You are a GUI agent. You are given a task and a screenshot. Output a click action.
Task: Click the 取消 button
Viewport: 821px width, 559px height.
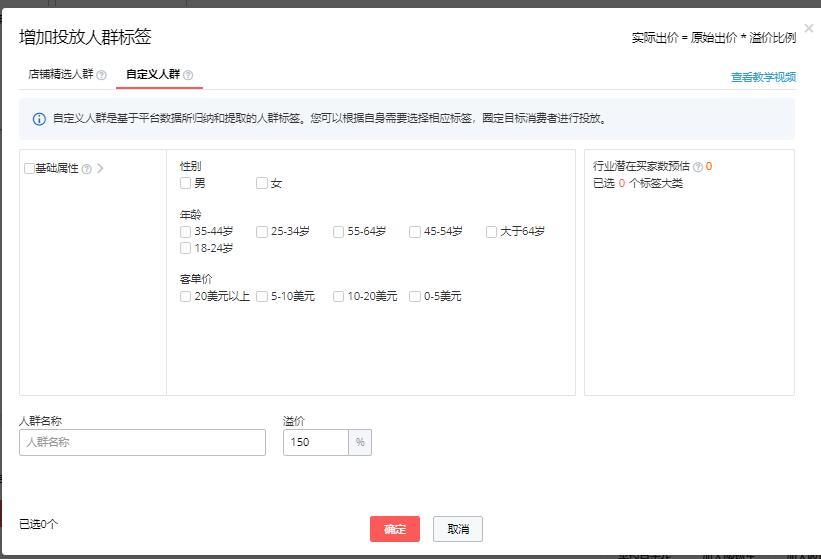(458, 529)
